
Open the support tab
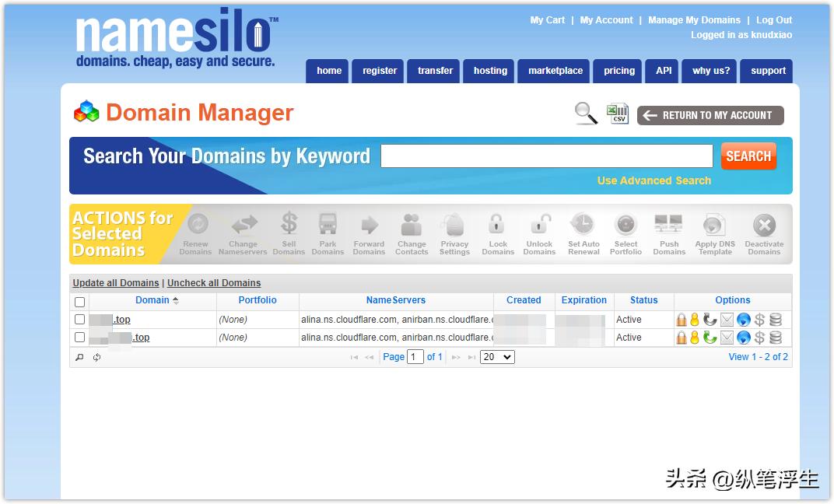766,71
